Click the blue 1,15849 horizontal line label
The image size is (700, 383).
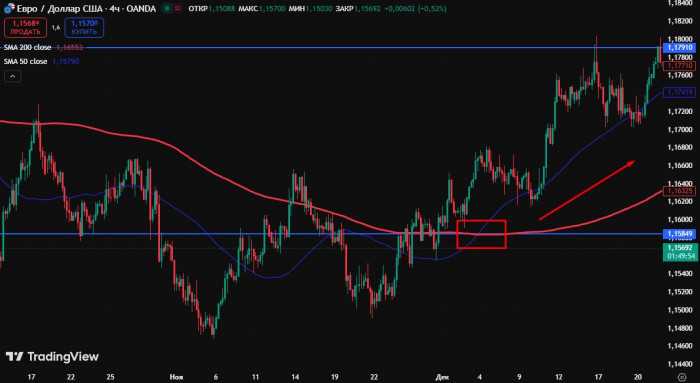tap(679, 233)
